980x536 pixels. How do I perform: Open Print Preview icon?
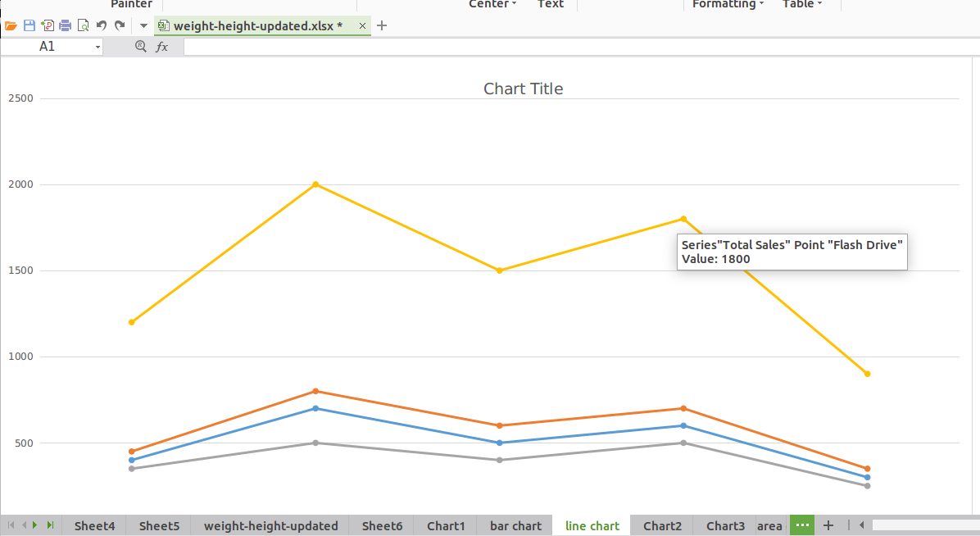click(83, 25)
